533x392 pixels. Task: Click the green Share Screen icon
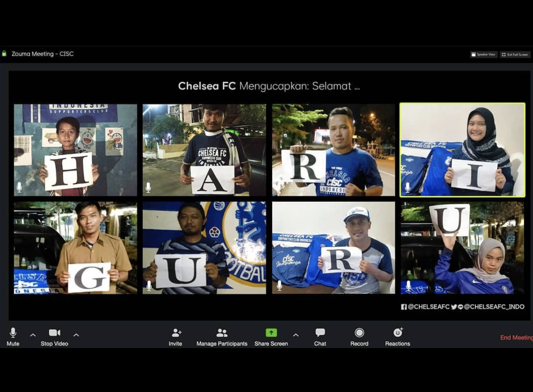pyautogui.click(x=271, y=333)
